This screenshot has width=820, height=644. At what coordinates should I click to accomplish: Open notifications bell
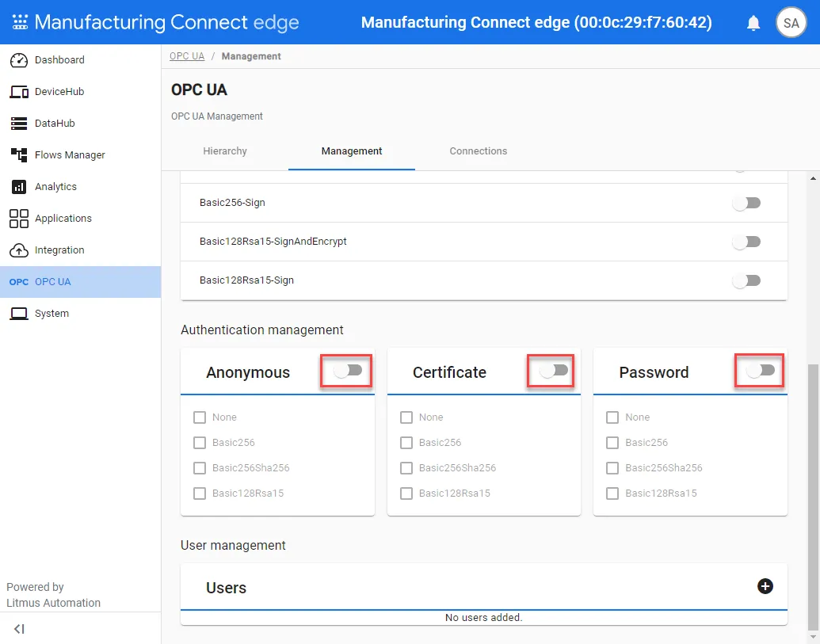[x=753, y=23]
